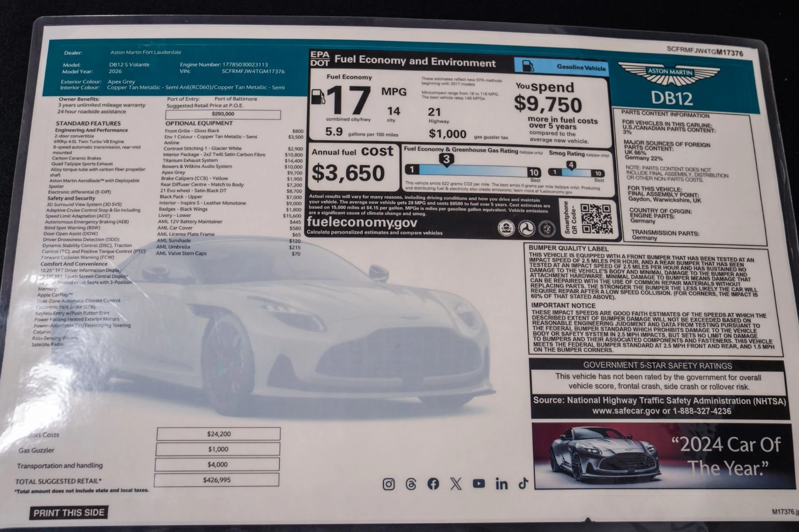
Task: Click the greenhouse gas rating slider marker 3
Action: pyautogui.click(x=446, y=160)
